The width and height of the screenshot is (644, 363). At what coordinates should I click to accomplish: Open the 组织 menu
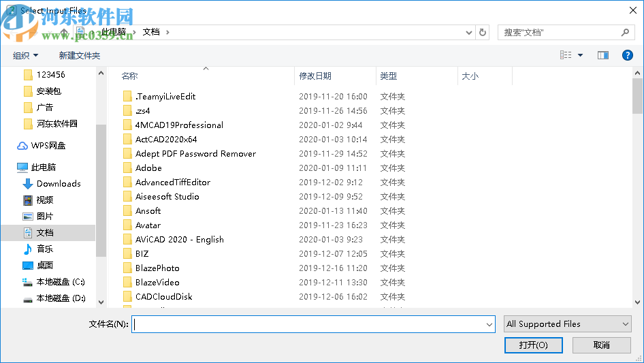point(25,55)
